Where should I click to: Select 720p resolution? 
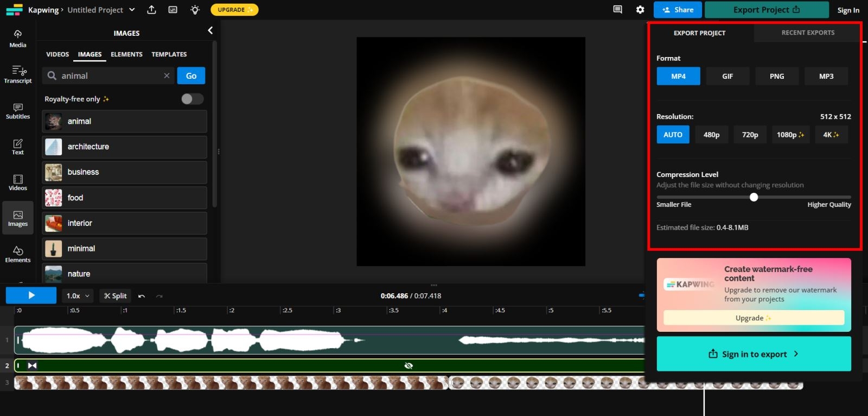coord(750,135)
